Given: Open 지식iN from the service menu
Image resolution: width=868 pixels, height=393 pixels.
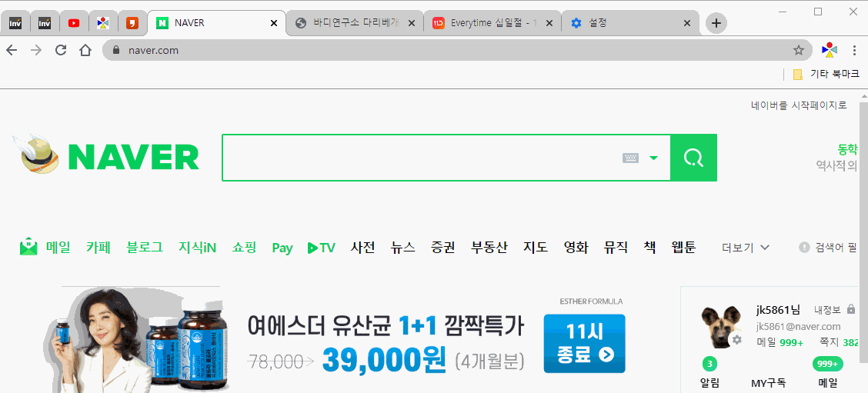Looking at the screenshot, I should [x=197, y=248].
